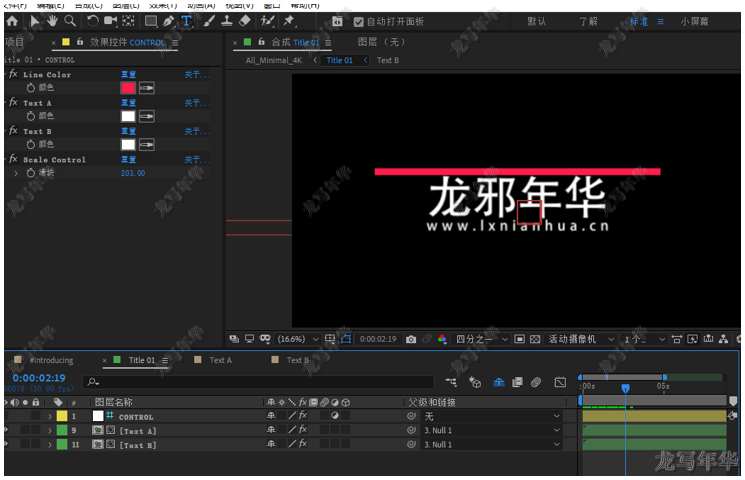Image resolution: width=745 pixels, height=480 pixels.
Task: Select the Selection arrow tool
Action: 34,21
